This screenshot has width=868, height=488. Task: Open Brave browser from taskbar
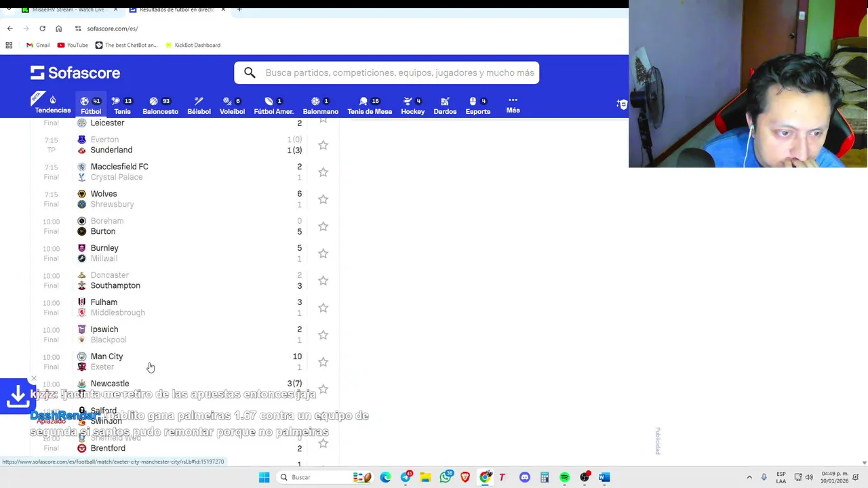(465, 477)
